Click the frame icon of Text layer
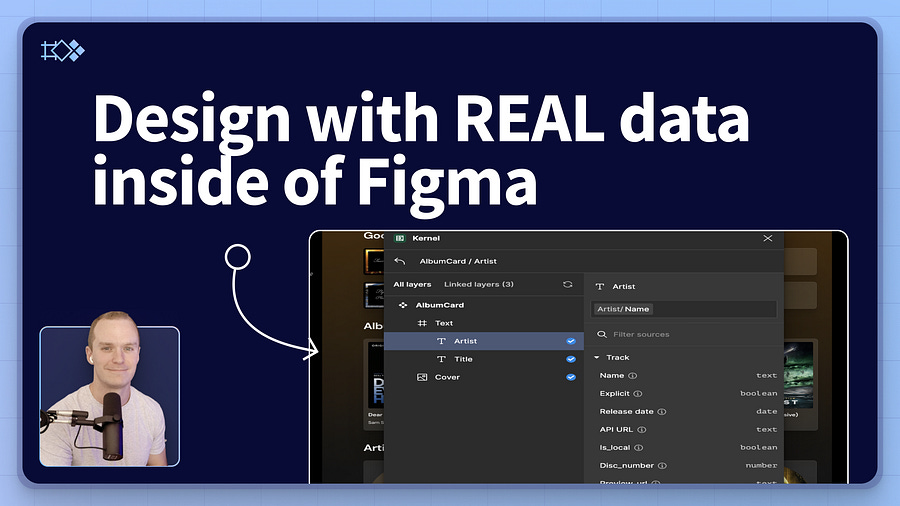 click(422, 323)
